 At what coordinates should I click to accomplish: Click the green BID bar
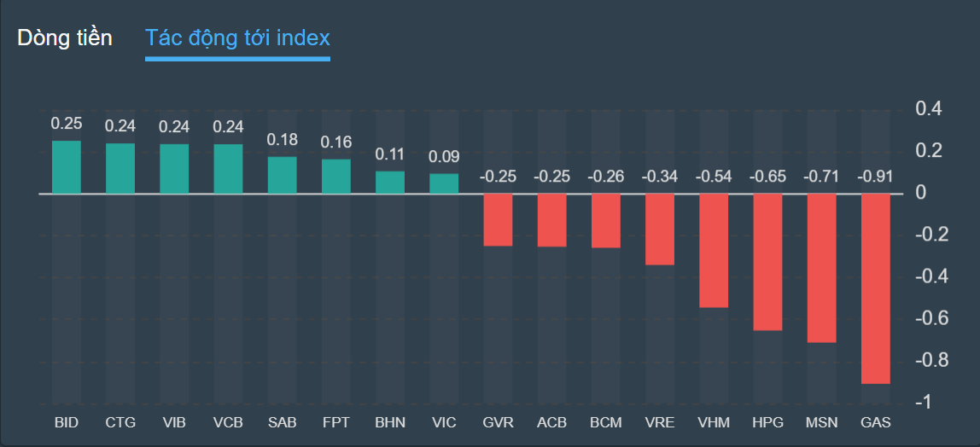click(67, 167)
